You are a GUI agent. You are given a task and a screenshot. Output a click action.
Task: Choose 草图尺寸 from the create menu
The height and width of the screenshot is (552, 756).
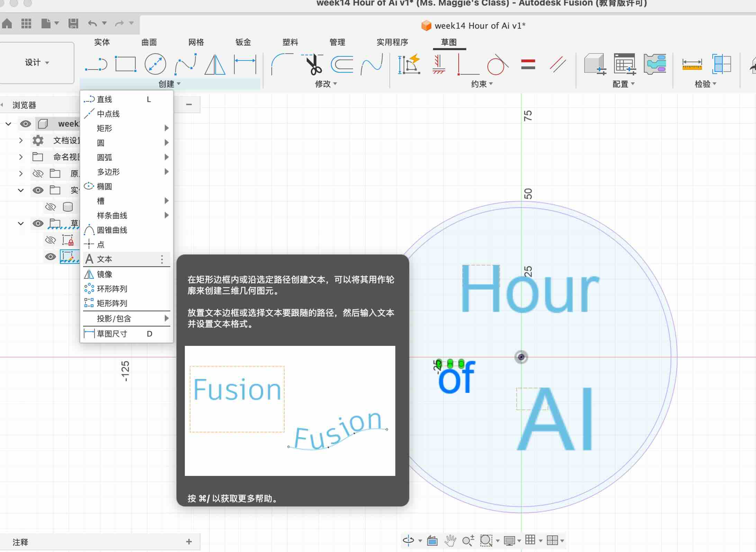click(126, 334)
